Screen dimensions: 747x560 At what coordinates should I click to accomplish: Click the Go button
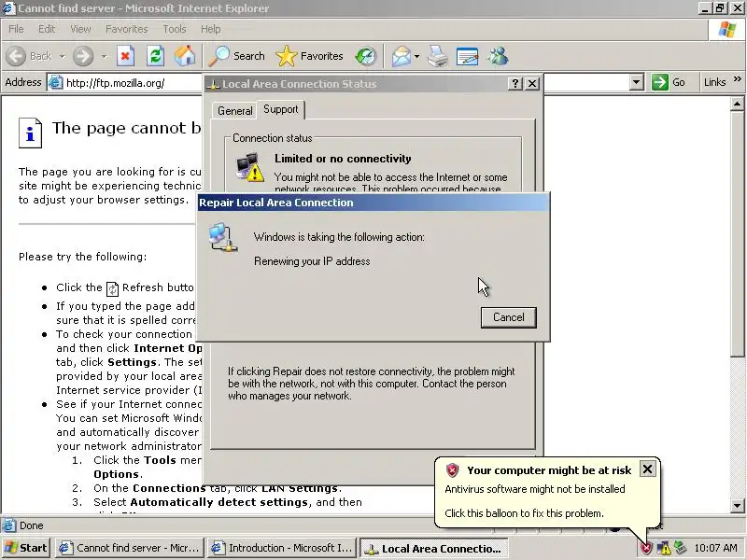coord(669,82)
